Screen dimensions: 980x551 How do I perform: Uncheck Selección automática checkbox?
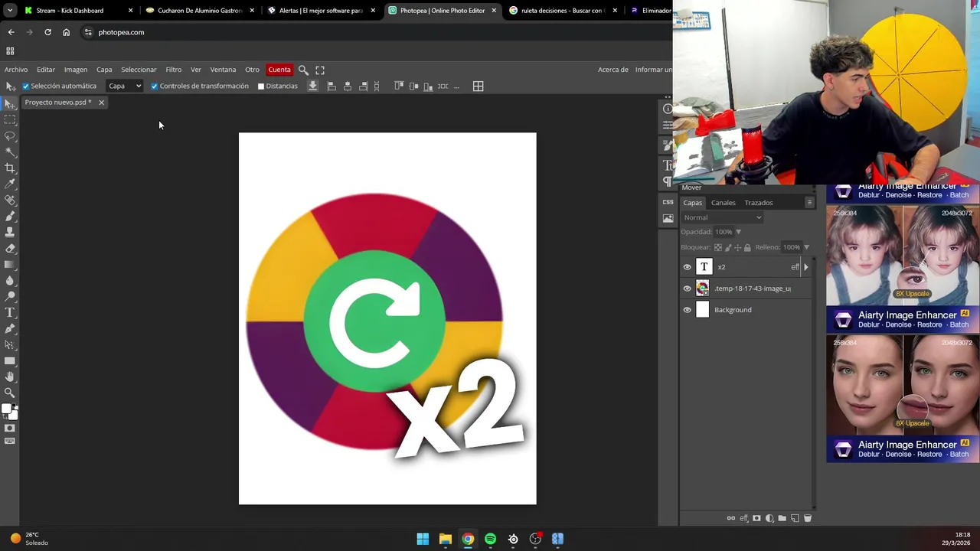click(25, 86)
